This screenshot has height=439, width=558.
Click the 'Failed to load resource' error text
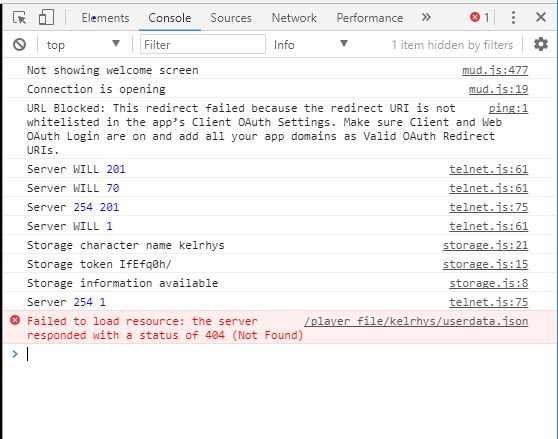pos(165,328)
